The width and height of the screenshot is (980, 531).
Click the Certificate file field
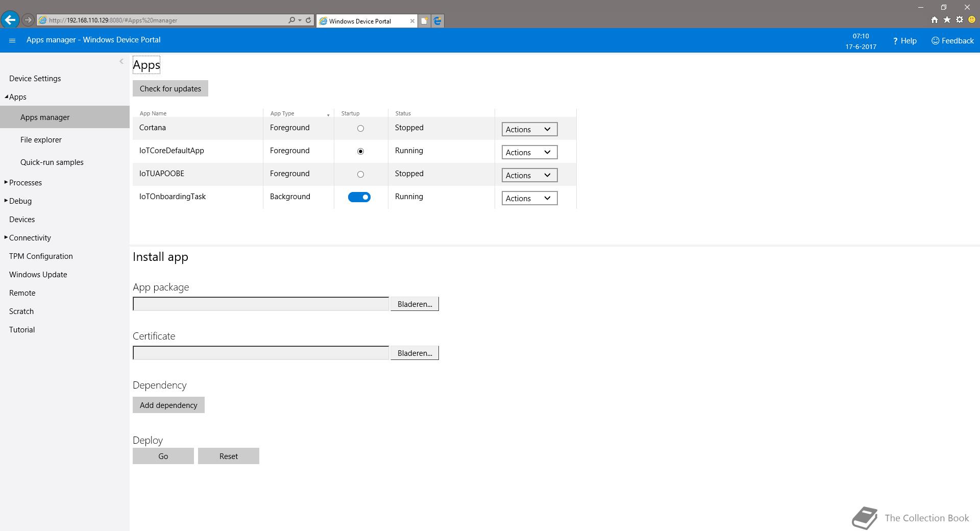pyautogui.click(x=261, y=353)
